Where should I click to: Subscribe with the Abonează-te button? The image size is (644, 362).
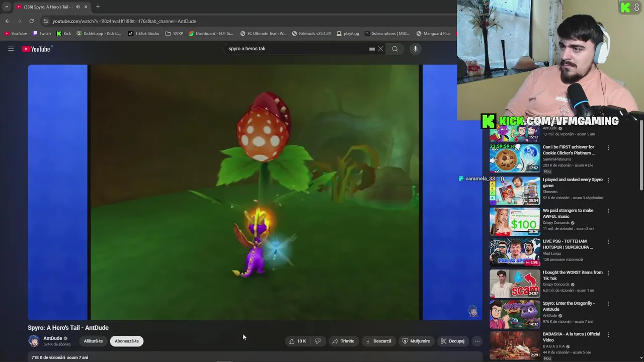click(x=127, y=341)
